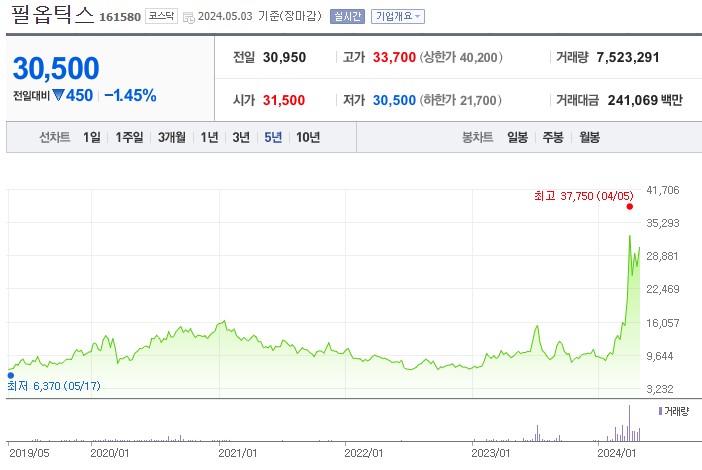This screenshot has height=470, width=702.
Task: Click the 16,057 y-axis label
Action: (663, 323)
